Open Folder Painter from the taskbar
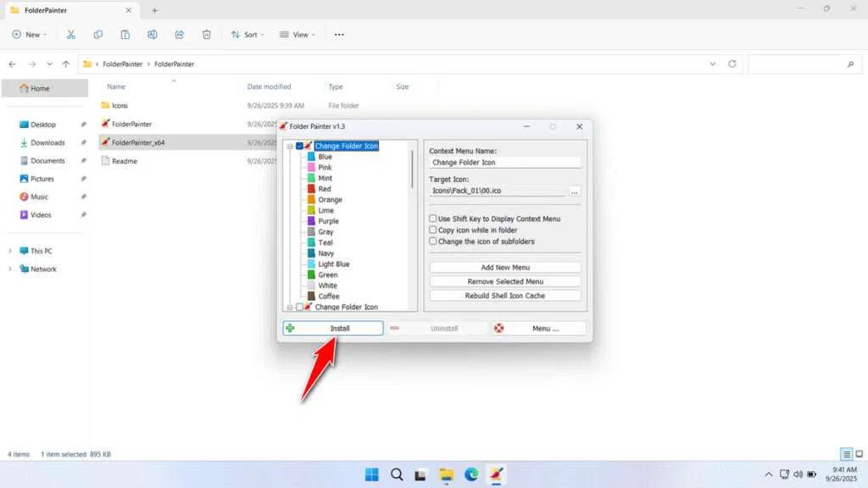 coord(496,474)
